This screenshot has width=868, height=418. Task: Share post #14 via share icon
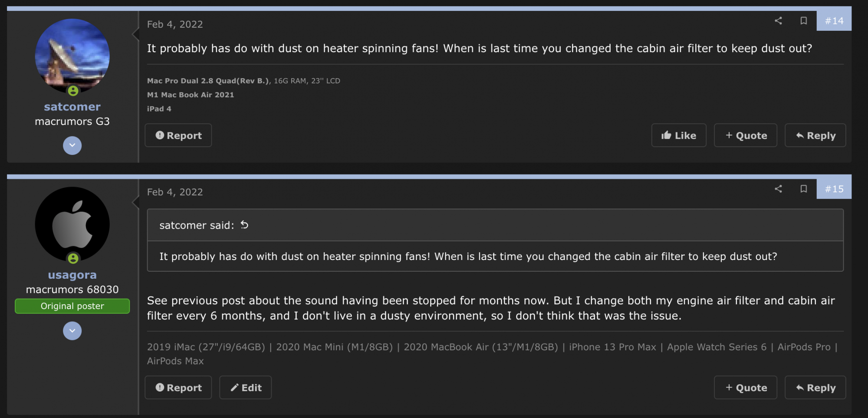[x=778, y=20]
